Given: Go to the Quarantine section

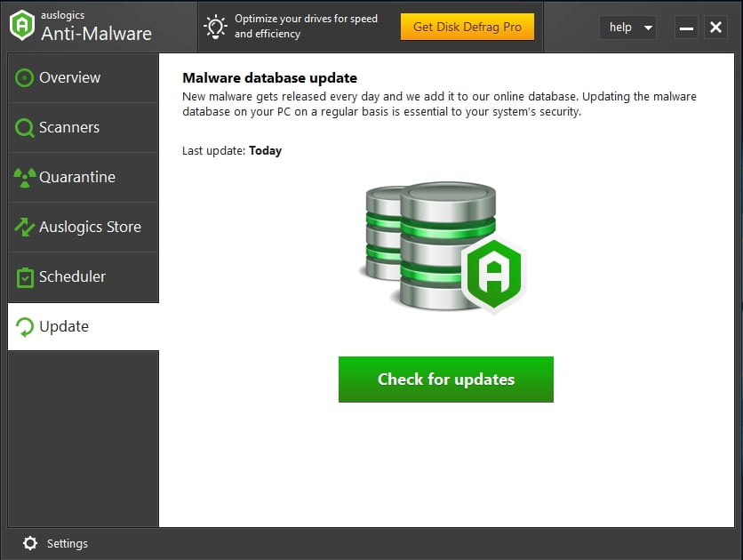Looking at the screenshot, I should 84,178.
